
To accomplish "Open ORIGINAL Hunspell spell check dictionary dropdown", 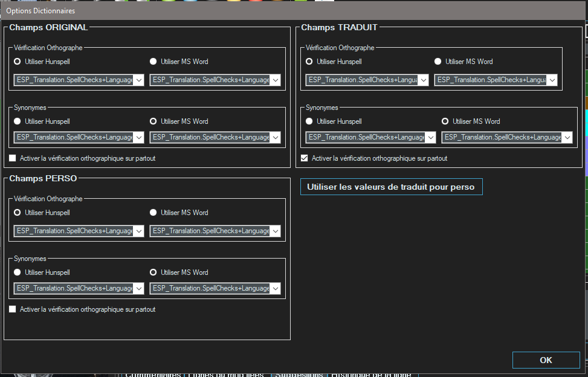I will 138,80.
